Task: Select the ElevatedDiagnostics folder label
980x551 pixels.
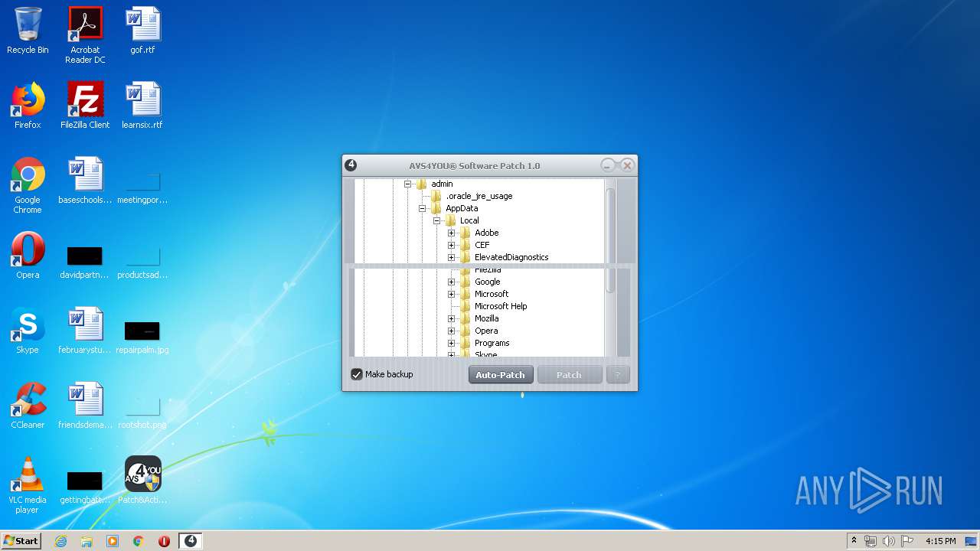Action: tap(511, 257)
